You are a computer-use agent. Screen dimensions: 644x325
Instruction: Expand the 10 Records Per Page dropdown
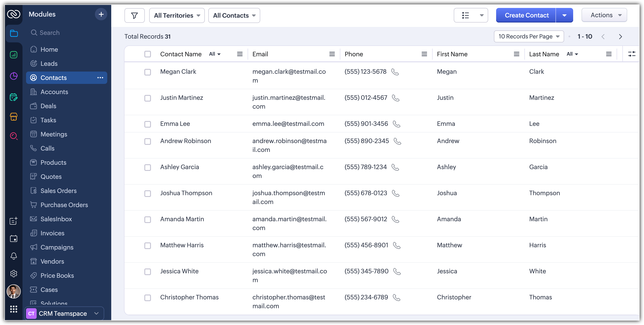point(529,36)
